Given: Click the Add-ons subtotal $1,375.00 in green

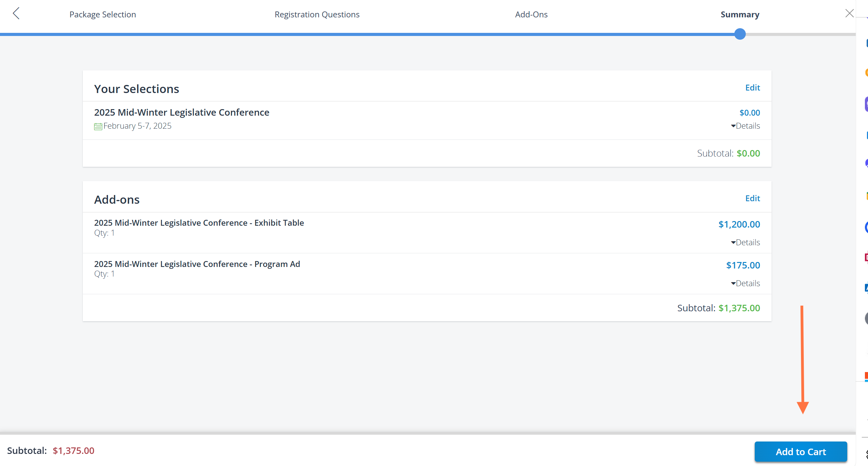Looking at the screenshot, I should point(739,308).
